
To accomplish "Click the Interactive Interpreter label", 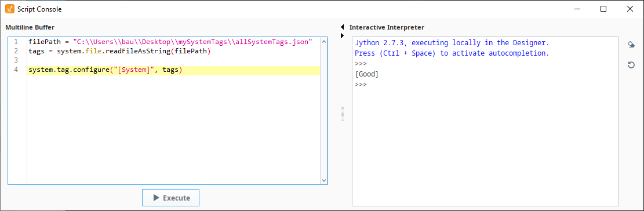I will click(387, 27).
